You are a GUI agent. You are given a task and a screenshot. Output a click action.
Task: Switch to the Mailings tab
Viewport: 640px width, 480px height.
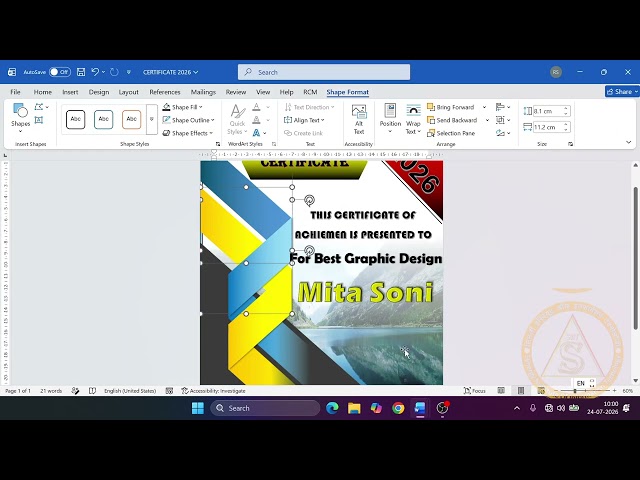pos(203,92)
